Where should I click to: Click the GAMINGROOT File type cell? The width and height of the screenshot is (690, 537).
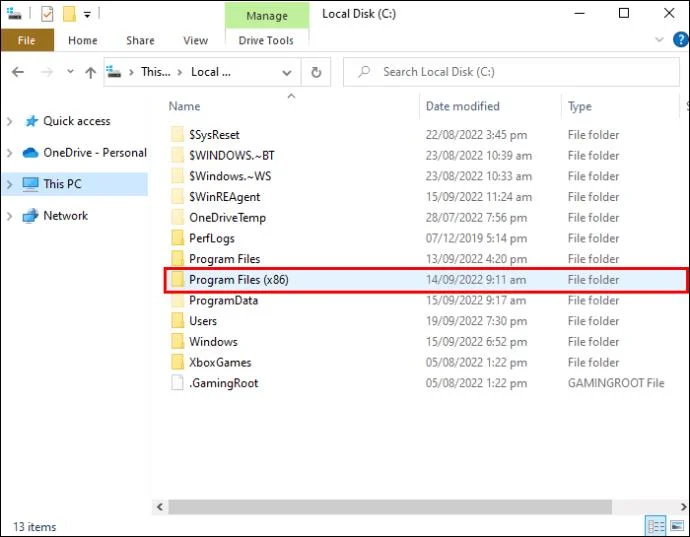point(616,383)
